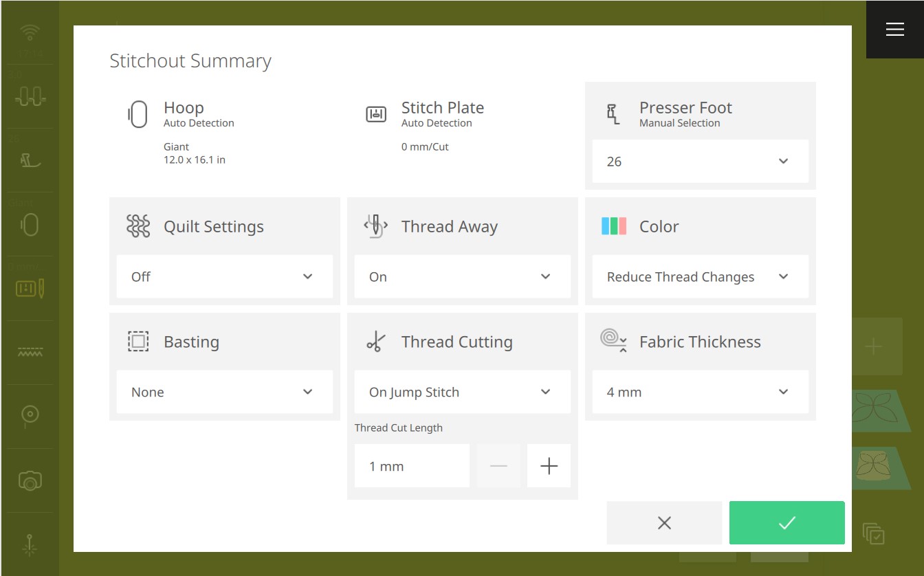
Task: Click the Hoop icon in the summary
Action: (x=137, y=114)
